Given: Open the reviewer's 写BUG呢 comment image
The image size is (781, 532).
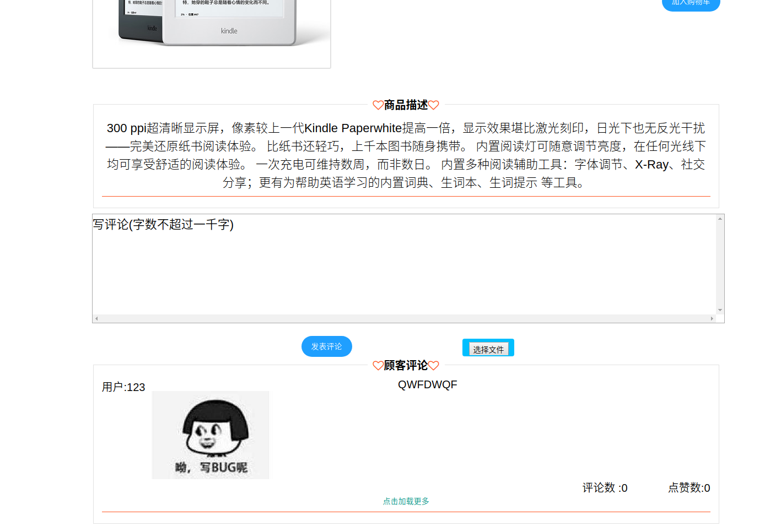Looking at the screenshot, I should pyautogui.click(x=211, y=435).
